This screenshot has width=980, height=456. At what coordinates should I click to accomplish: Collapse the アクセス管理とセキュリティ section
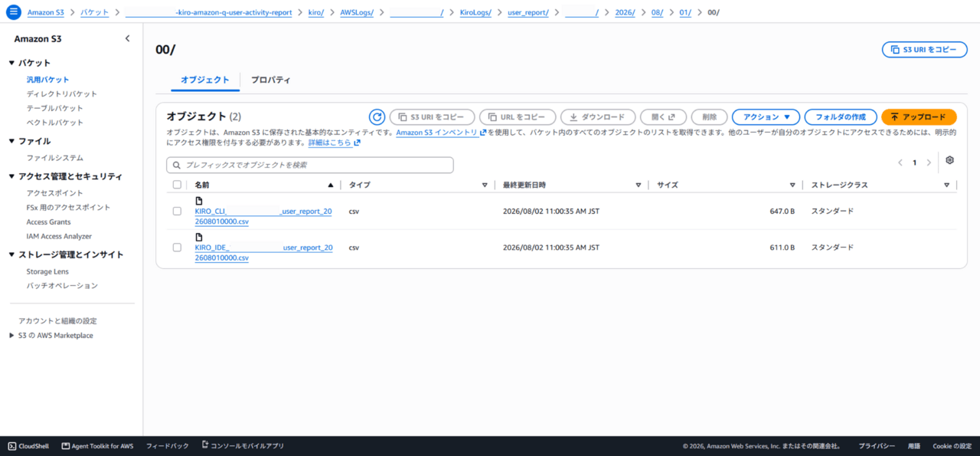(x=11, y=176)
